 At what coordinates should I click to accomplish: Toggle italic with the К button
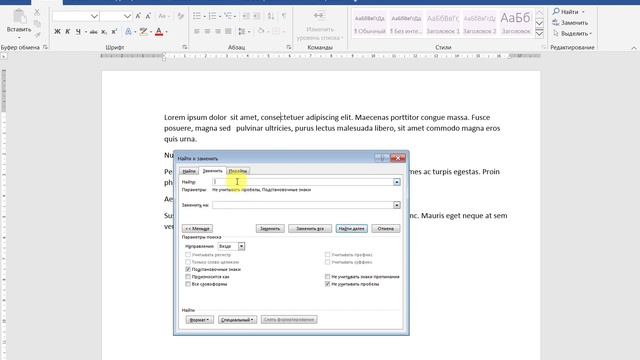68,31
